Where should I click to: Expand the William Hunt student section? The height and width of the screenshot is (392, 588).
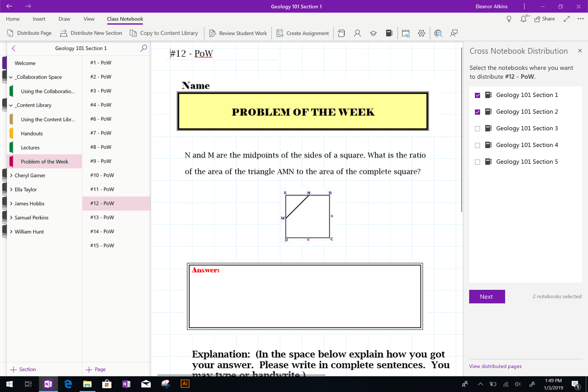click(11, 231)
